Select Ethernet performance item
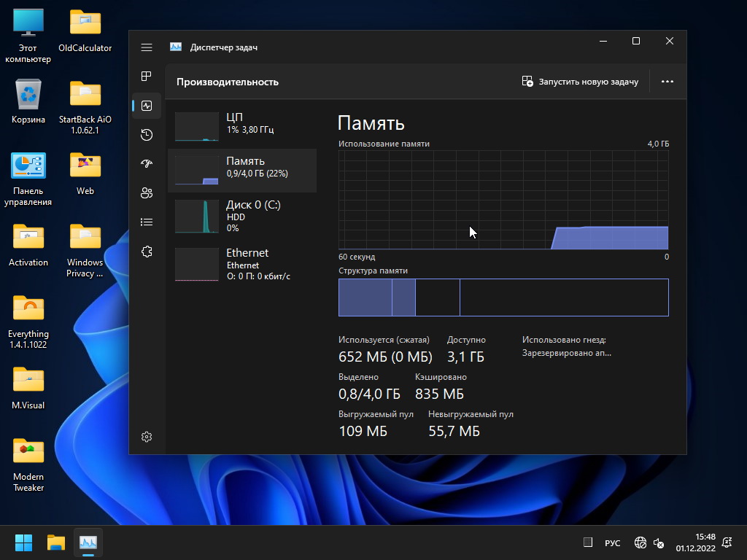Viewport: 747px width, 560px height. tap(242, 264)
